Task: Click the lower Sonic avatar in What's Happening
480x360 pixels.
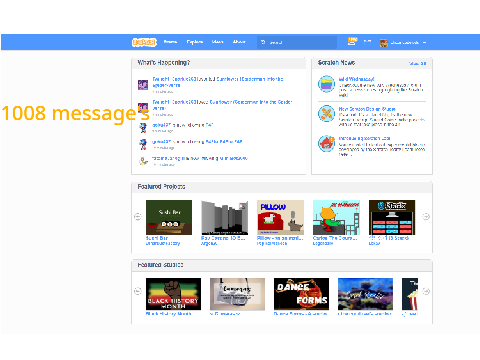Action: click(x=143, y=144)
